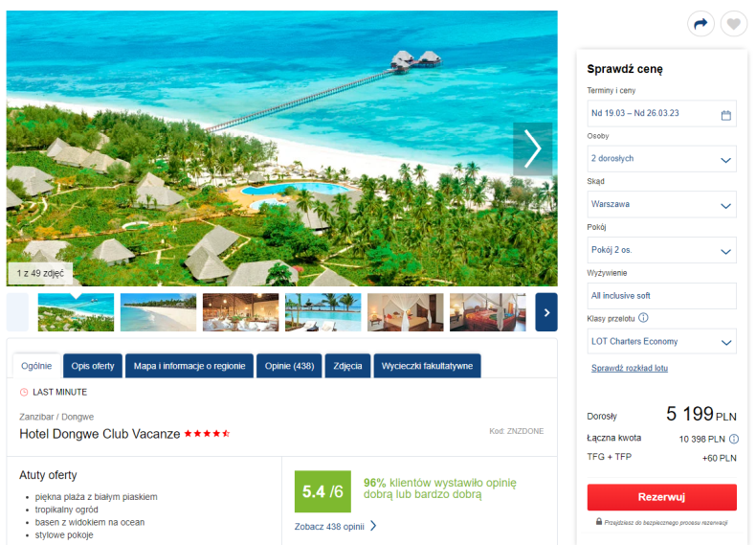Open the Opinie (438) tab
The height and width of the screenshot is (545, 756).
[x=289, y=366]
